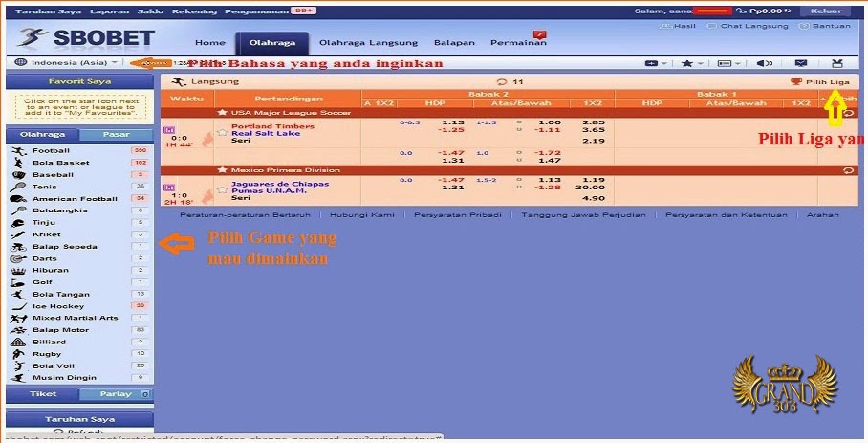Image resolution: width=868 pixels, height=443 pixels.
Task: Open American Football helmet icon
Action: [18, 199]
